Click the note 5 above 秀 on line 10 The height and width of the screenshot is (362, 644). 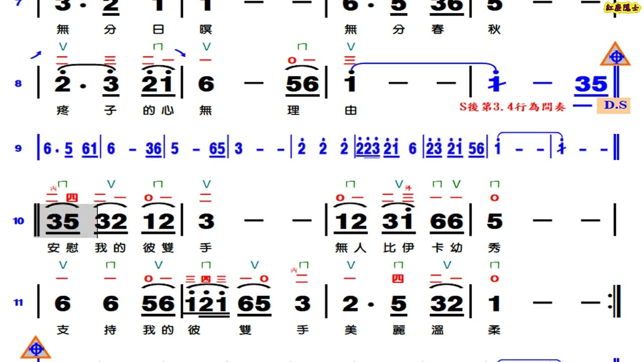pyautogui.click(x=495, y=221)
